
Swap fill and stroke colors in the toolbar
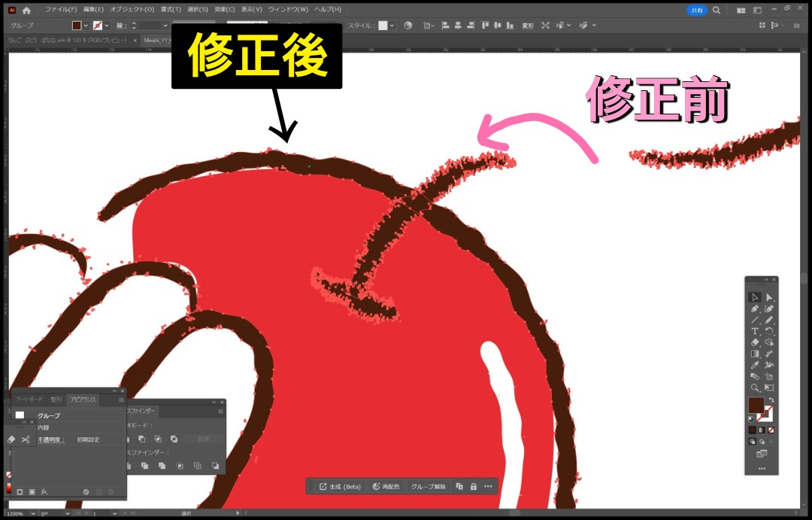click(x=771, y=400)
